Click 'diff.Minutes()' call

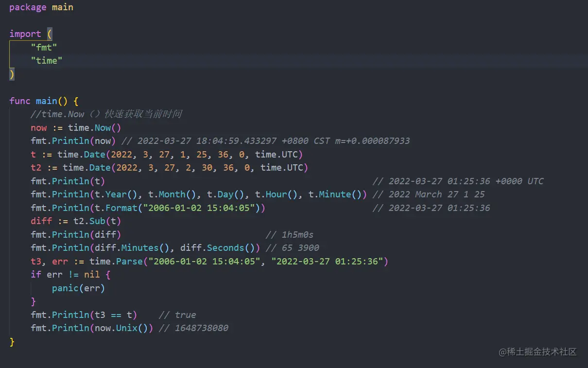tap(132, 247)
